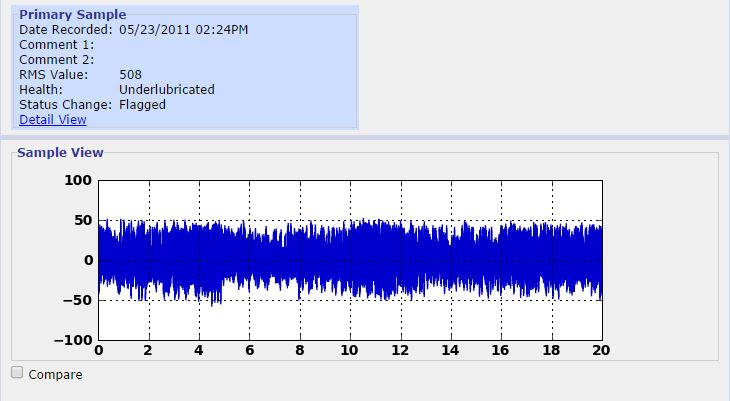Click the RMS value '508'
Viewport: 730px width, 401px height.
130,75
